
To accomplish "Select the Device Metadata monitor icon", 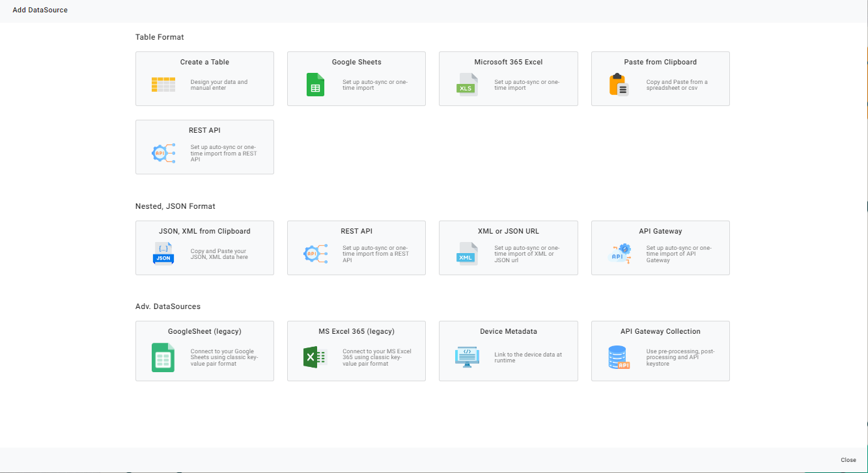I will pyautogui.click(x=466, y=357).
